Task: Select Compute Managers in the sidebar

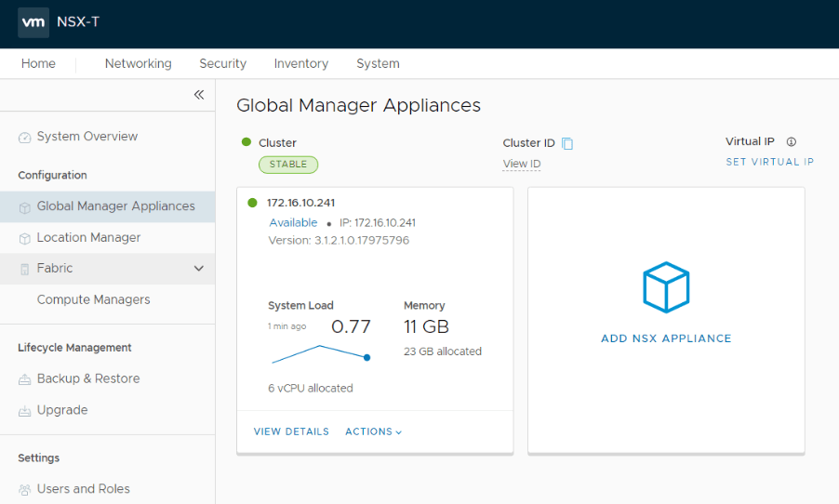Action: click(x=93, y=299)
